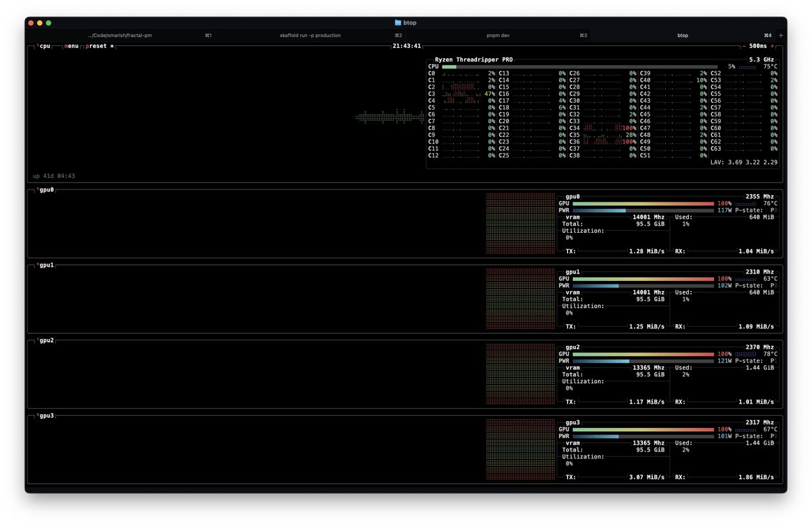Viewport: 812px width, 526px height.
Task: Click gpu1 vram Total 95.5 GiB
Action: tap(652, 299)
